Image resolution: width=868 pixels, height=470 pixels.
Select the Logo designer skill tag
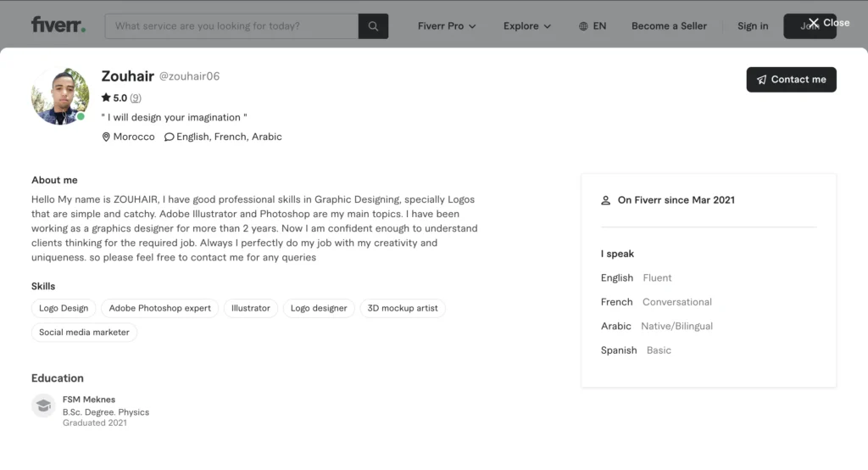[x=319, y=308]
